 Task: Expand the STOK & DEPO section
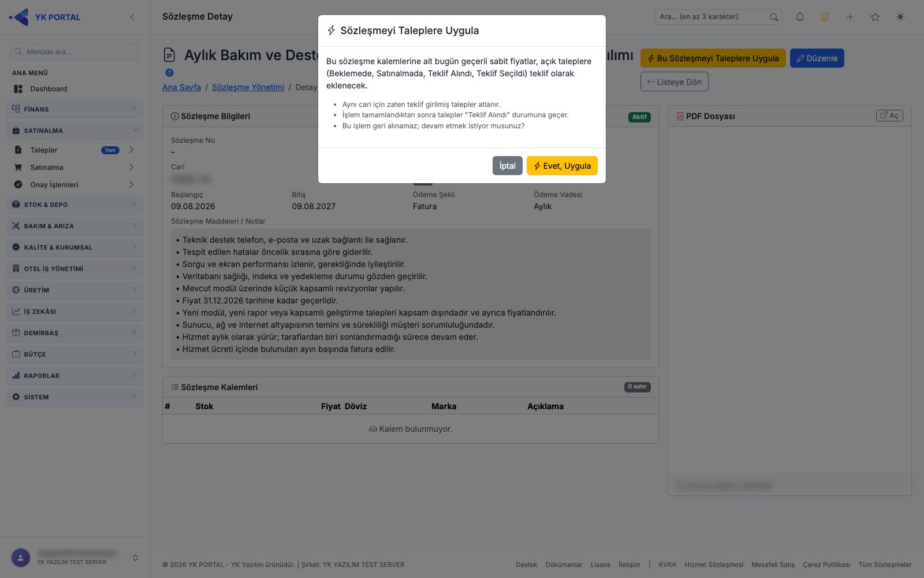75,205
